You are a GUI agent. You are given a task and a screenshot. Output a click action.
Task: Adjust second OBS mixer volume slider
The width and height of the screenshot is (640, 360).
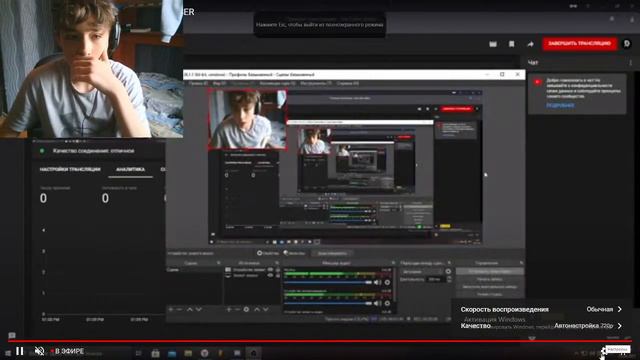click(x=328, y=303)
